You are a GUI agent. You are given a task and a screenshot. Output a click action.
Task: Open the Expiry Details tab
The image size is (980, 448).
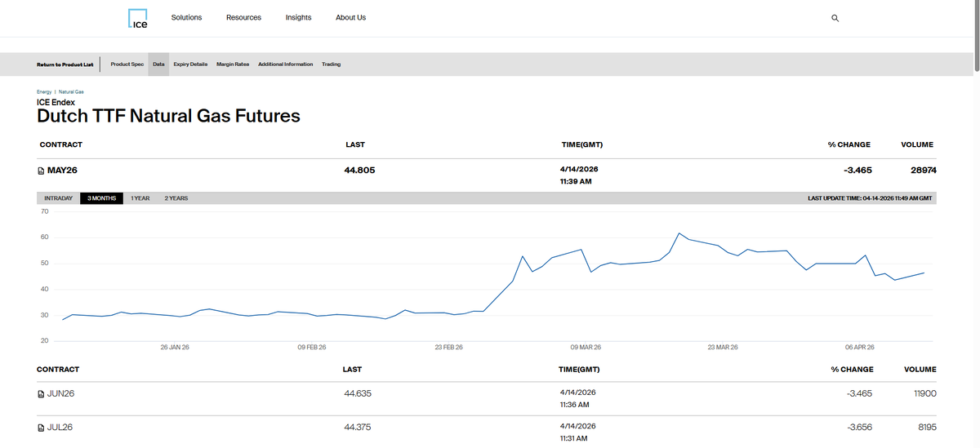(x=190, y=64)
